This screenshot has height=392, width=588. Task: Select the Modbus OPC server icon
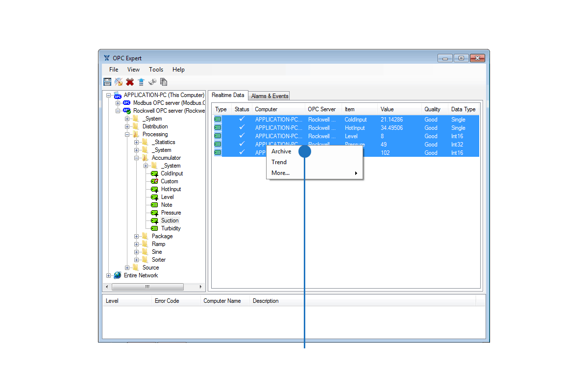point(127,103)
